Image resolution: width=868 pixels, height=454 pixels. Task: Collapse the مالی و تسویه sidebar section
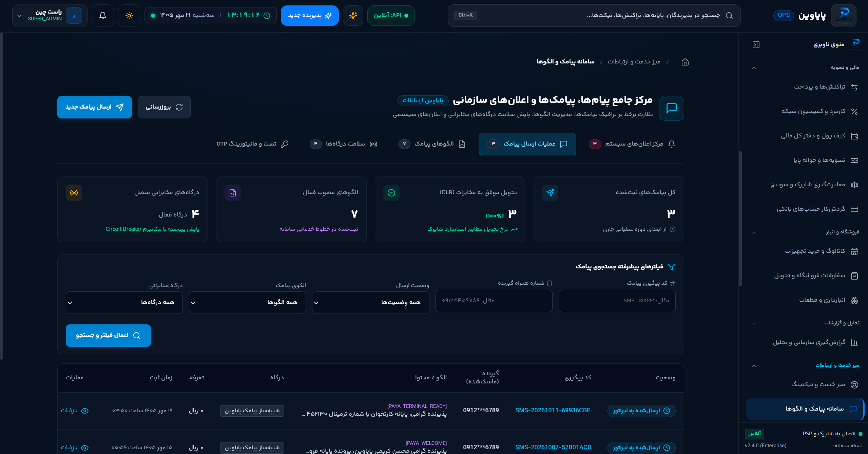point(754,68)
